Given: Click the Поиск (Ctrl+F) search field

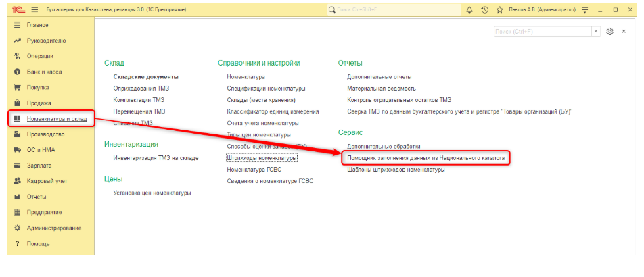Looking at the screenshot, I should click(x=542, y=32).
